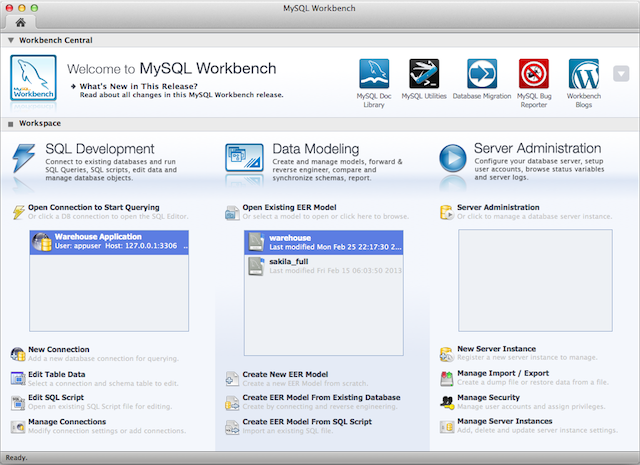Open the MySQL Doc Library icon

point(373,75)
